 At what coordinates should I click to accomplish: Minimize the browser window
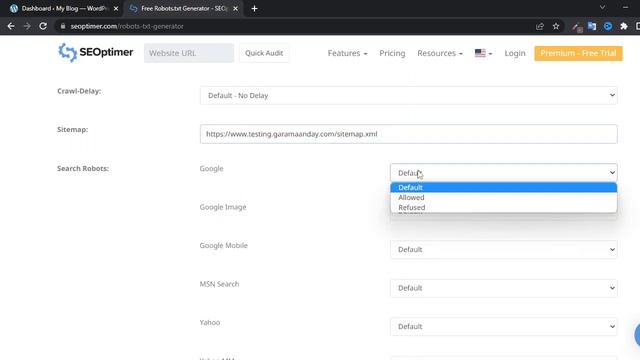tap(625, 7)
